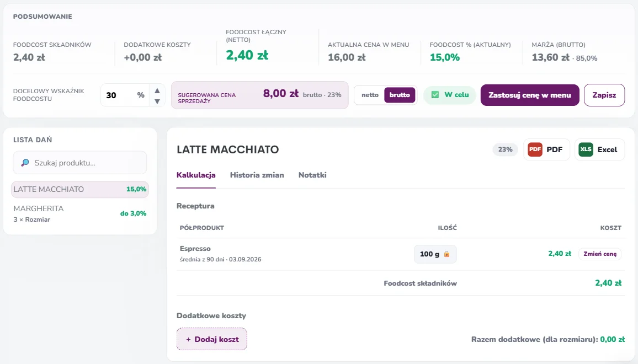
Task: Increase target foodcost with the up arrow
Action: [x=157, y=90]
